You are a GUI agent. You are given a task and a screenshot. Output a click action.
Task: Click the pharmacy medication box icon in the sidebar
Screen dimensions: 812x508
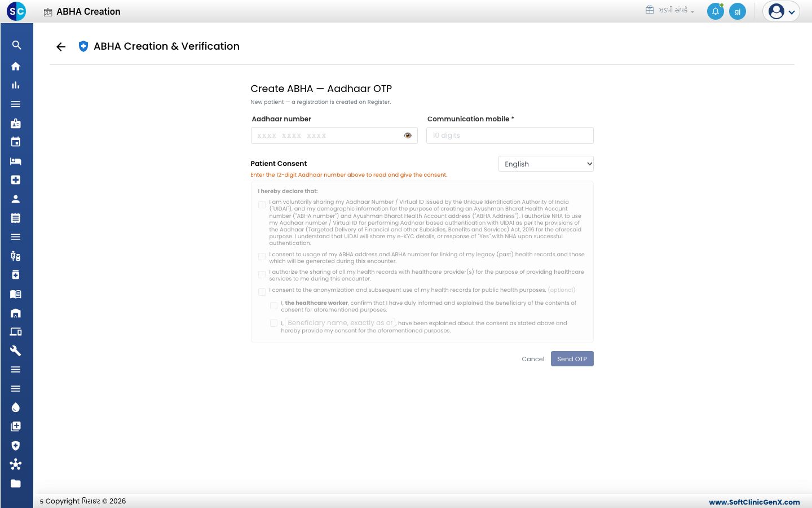16,275
